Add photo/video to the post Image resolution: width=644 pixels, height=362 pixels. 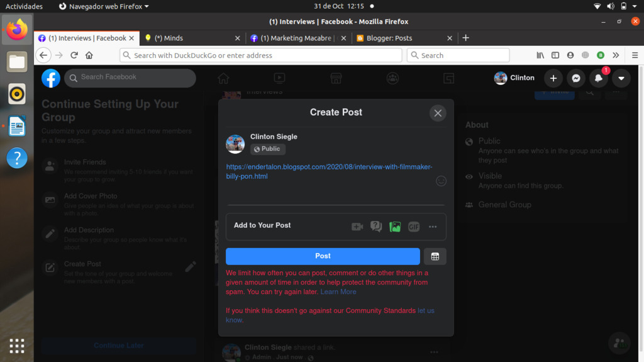(395, 227)
